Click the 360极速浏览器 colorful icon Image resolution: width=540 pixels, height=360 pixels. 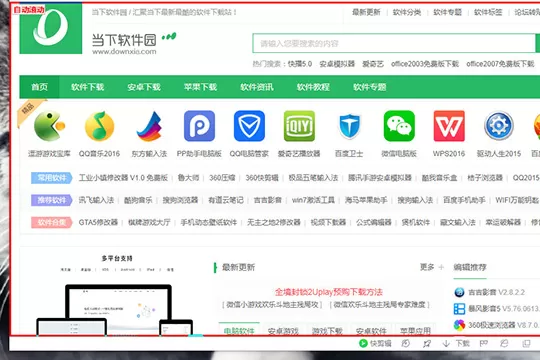459,325
